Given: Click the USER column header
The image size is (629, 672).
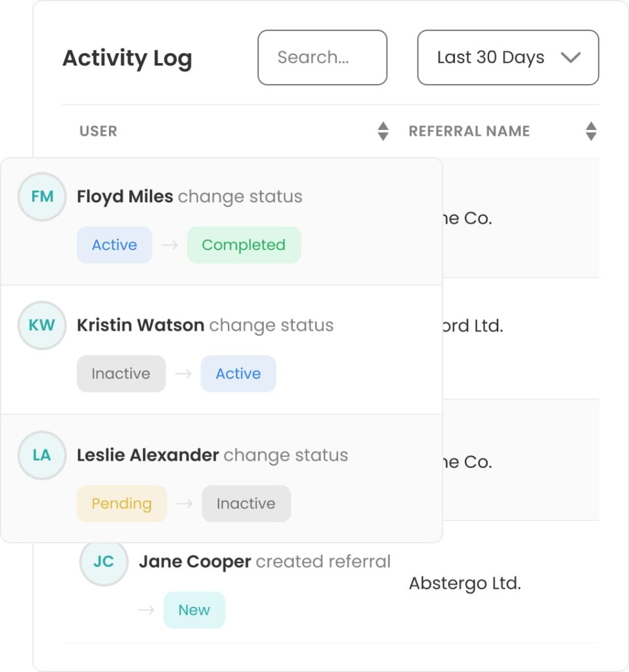Looking at the screenshot, I should pos(98,131).
